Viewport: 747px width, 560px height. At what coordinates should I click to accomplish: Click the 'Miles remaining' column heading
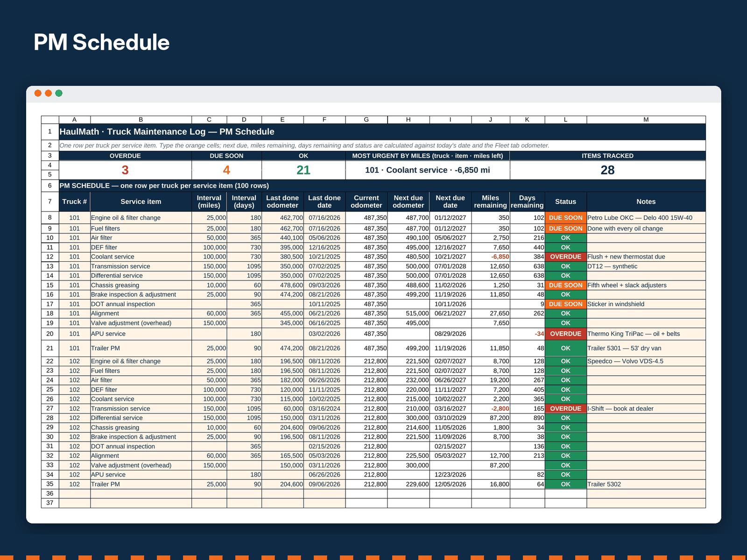pyautogui.click(x=491, y=202)
